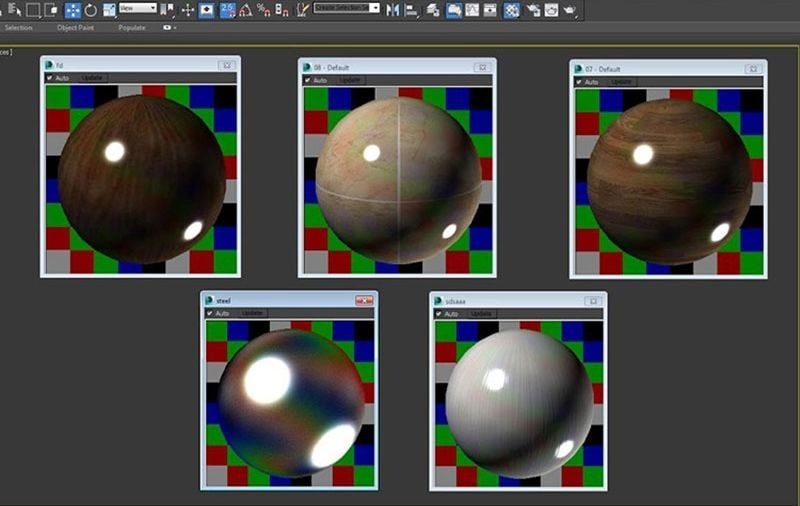Open the Curve Editor
Viewport: 800px width, 506px height.
pos(472,10)
